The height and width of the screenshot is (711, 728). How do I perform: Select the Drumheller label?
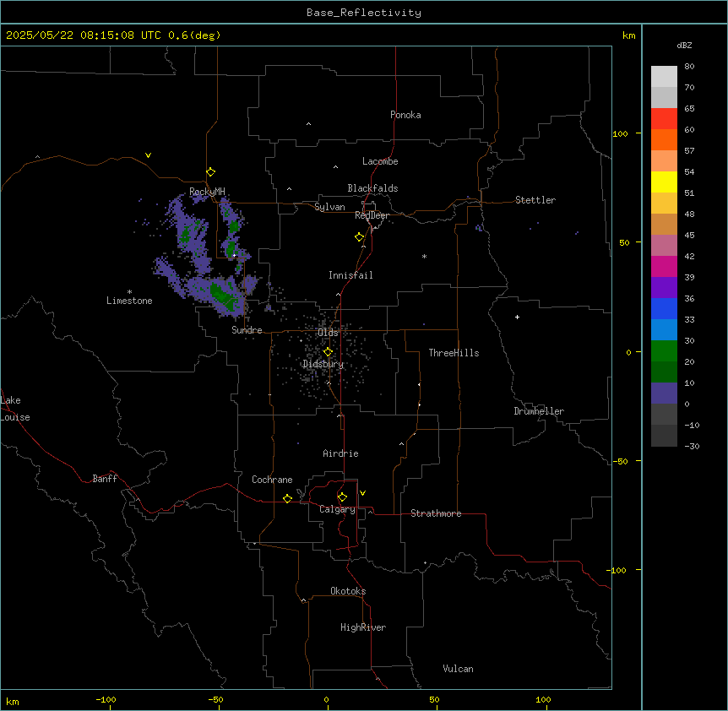pyautogui.click(x=539, y=411)
